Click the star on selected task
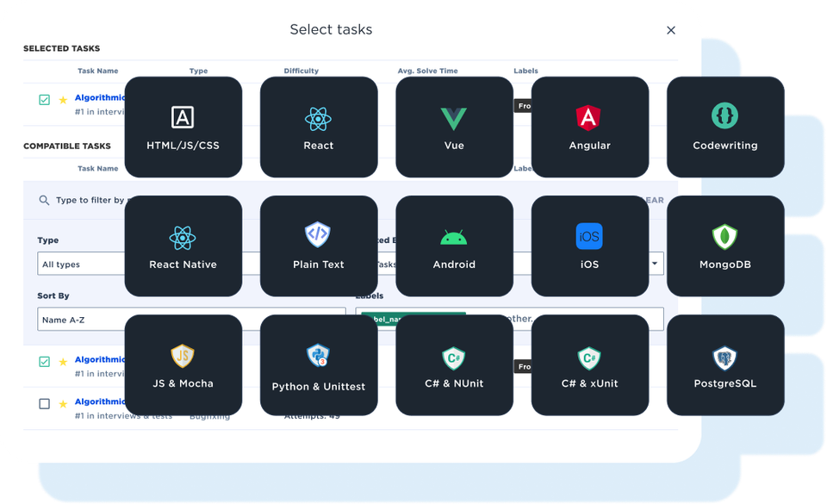 63,100
